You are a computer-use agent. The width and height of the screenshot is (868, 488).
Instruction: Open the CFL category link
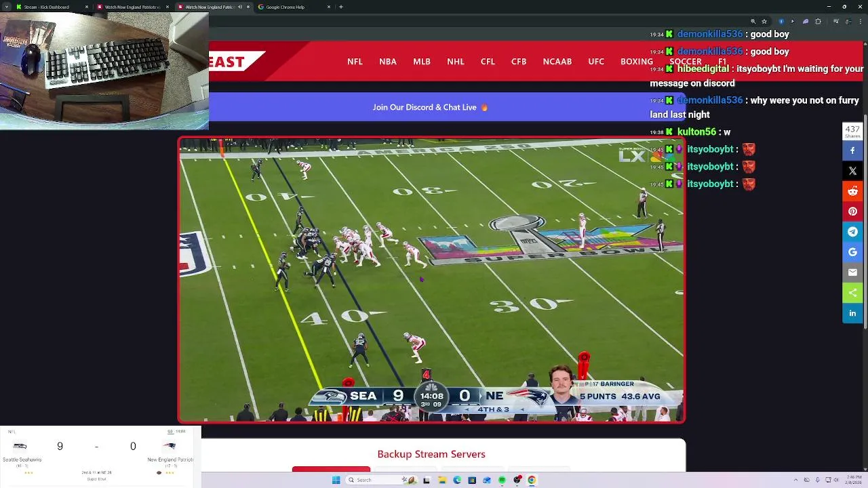(x=488, y=61)
